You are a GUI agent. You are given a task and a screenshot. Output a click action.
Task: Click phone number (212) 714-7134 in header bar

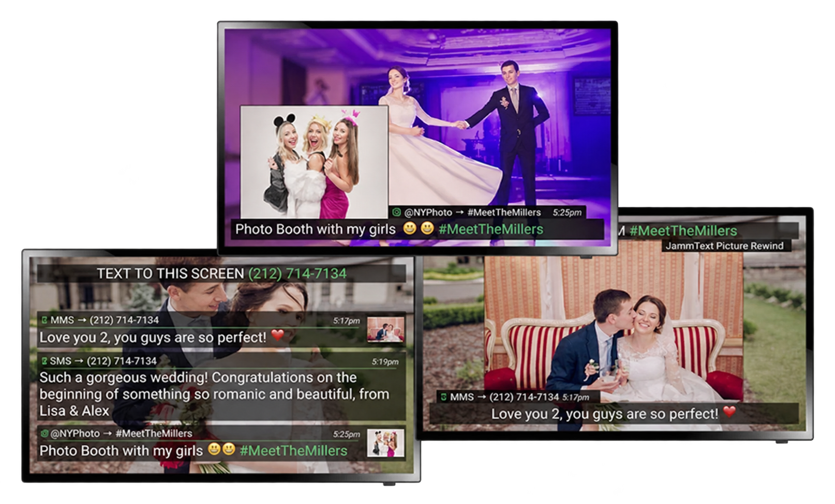point(297,273)
